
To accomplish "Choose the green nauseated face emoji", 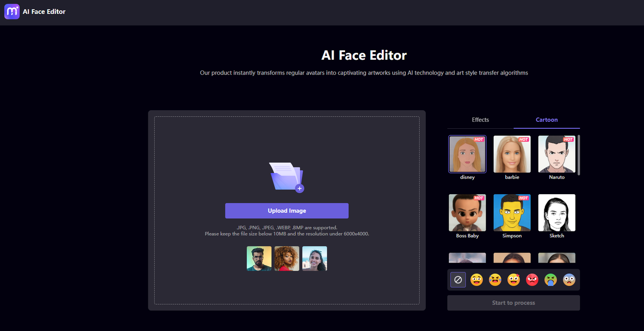I will [550, 280].
